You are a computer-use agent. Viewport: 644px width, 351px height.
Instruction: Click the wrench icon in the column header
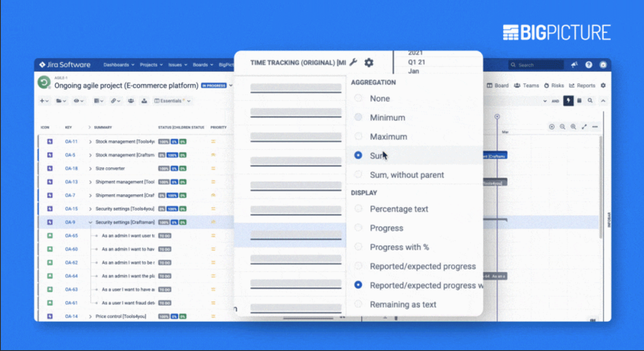click(353, 63)
